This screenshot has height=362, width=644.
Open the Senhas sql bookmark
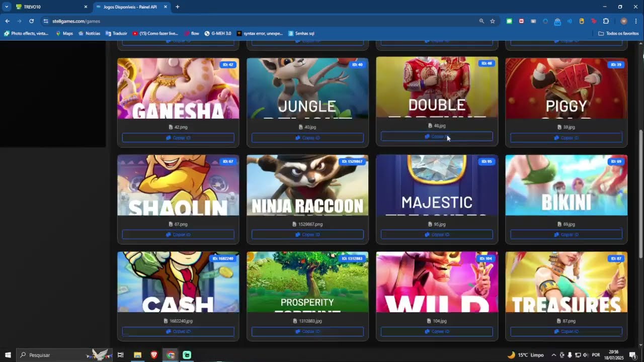tap(301, 33)
